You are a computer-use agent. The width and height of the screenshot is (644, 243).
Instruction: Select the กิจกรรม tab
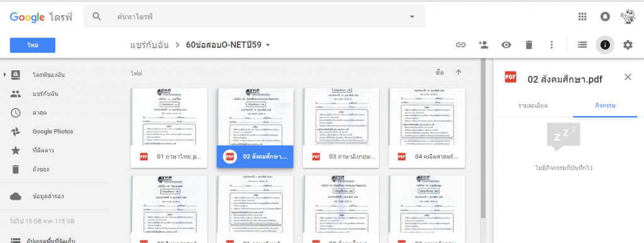[x=605, y=105]
